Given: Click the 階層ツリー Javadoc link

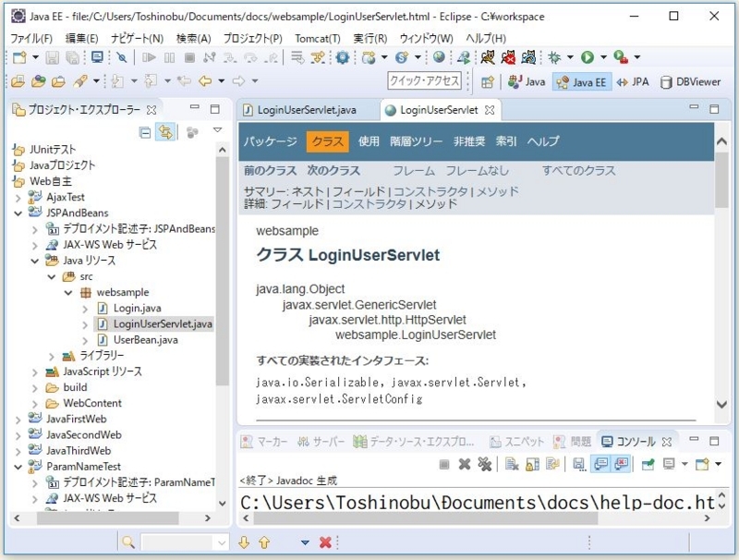Looking at the screenshot, I should coord(417,141).
